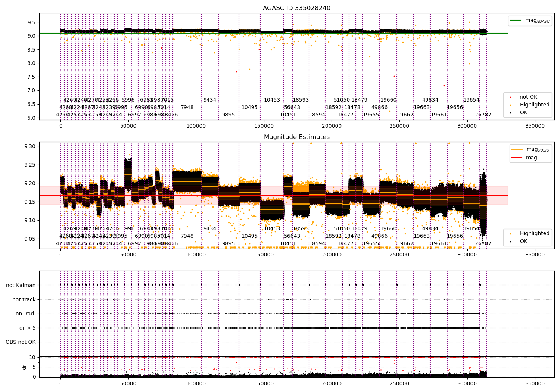Click "OK" entry in the top plot's lower legend

pyautogui.click(x=523, y=113)
